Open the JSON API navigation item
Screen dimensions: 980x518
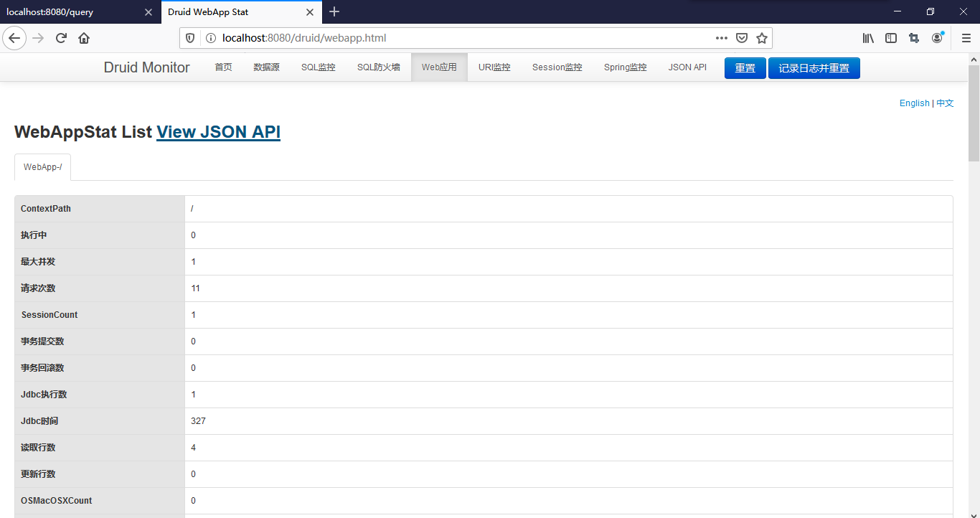click(x=687, y=67)
